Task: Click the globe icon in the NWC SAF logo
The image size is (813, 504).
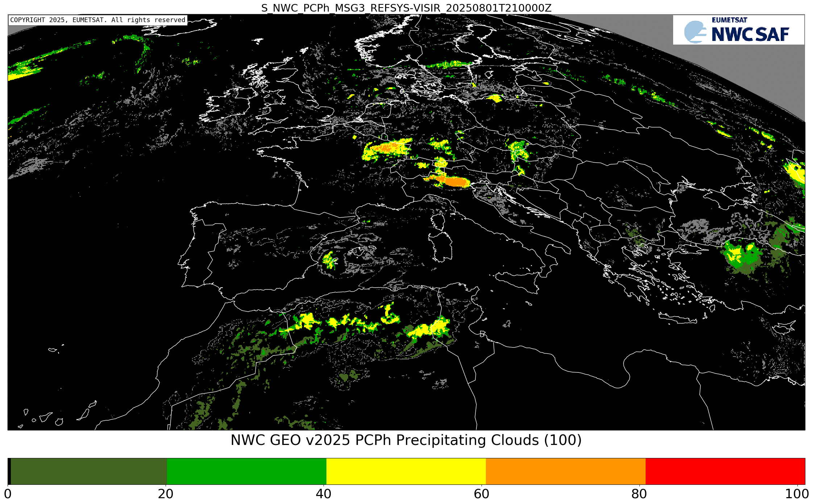Action: pos(695,32)
